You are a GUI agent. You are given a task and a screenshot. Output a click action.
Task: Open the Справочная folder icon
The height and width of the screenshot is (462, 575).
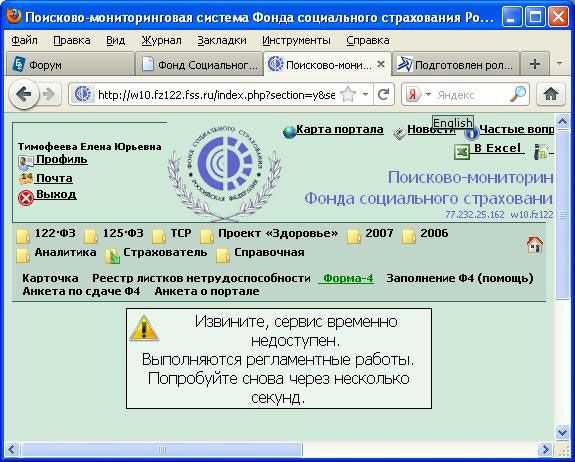coord(223,256)
